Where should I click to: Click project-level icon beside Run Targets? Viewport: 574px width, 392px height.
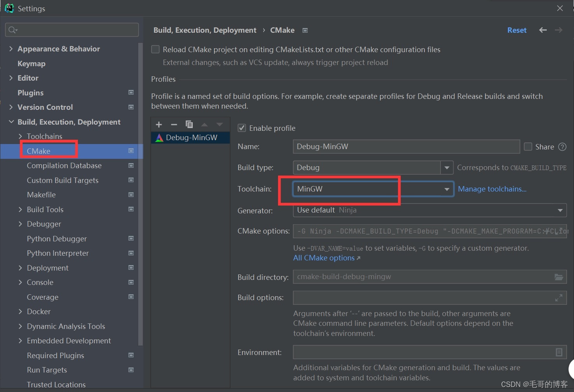click(131, 370)
